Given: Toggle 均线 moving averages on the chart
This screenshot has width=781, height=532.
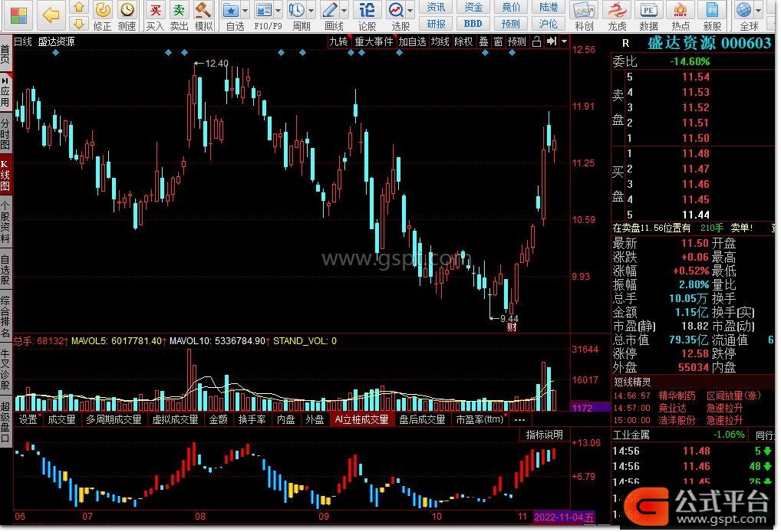Looking at the screenshot, I should 440,42.
